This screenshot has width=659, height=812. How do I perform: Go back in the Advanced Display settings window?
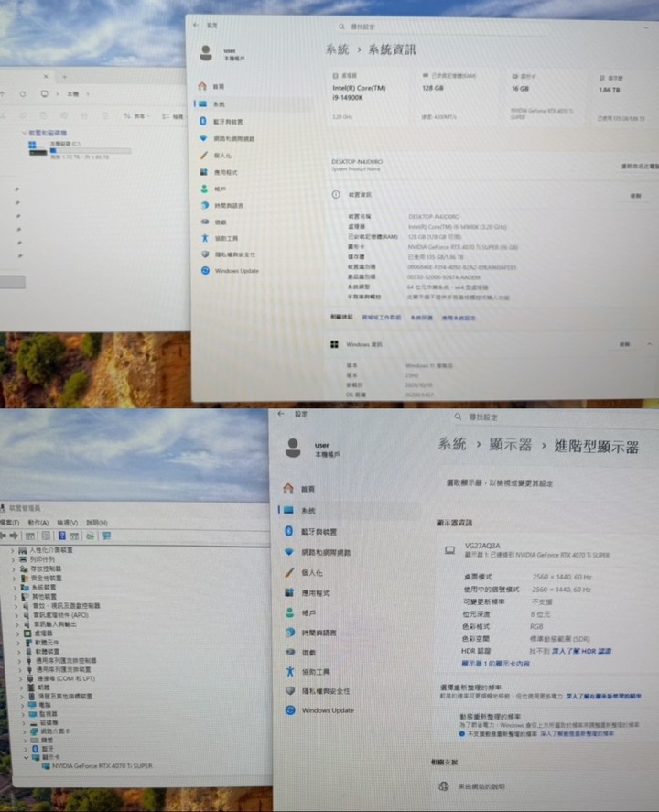click(x=281, y=414)
